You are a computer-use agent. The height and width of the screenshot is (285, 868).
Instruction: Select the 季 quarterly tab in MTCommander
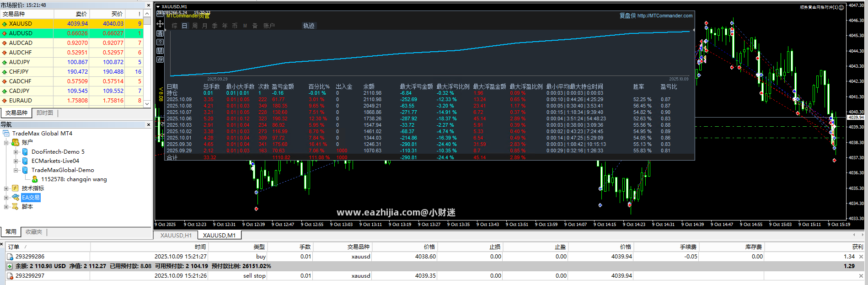(x=214, y=26)
